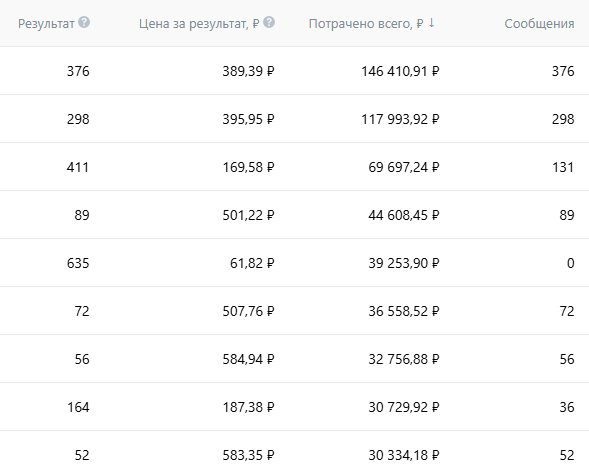Click help icon next to Результат
The width and height of the screenshot is (589, 476).
coord(84,23)
